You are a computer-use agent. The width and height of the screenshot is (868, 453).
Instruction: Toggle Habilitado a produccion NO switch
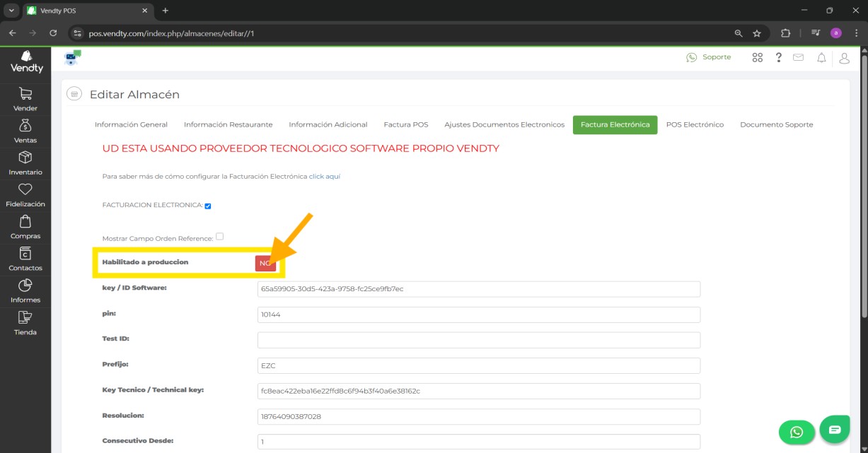[x=265, y=263]
